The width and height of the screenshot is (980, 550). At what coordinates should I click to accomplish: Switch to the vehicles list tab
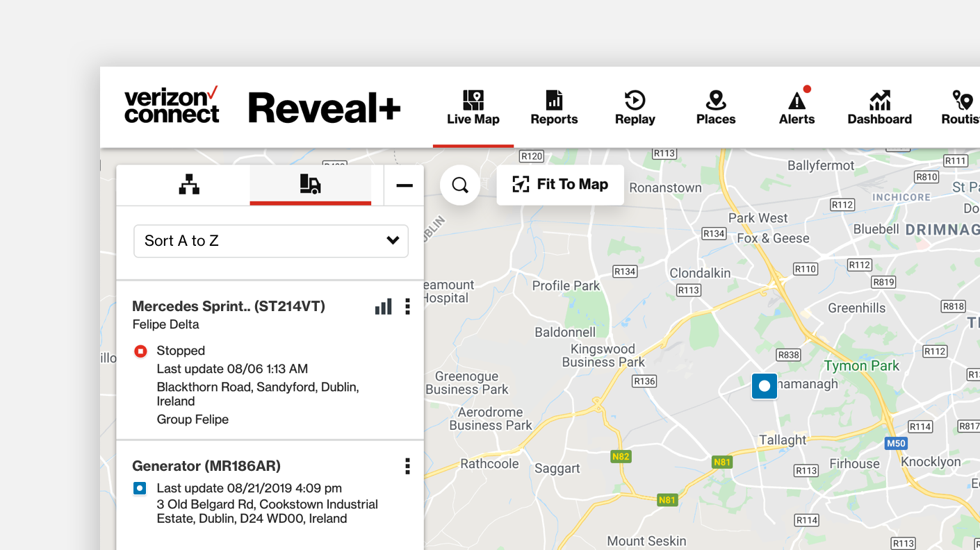[x=311, y=185]
